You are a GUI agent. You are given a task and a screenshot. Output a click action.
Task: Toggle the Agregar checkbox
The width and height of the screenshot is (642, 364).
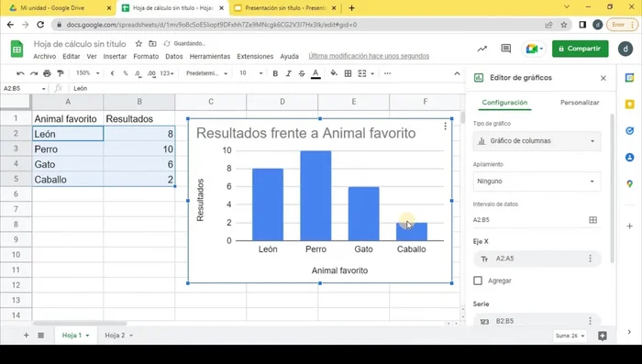pos(478,281)
